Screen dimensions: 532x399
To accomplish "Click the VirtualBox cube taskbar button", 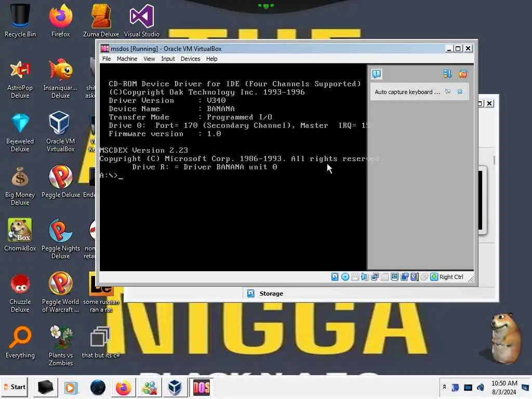I will (x=175, y=387).
